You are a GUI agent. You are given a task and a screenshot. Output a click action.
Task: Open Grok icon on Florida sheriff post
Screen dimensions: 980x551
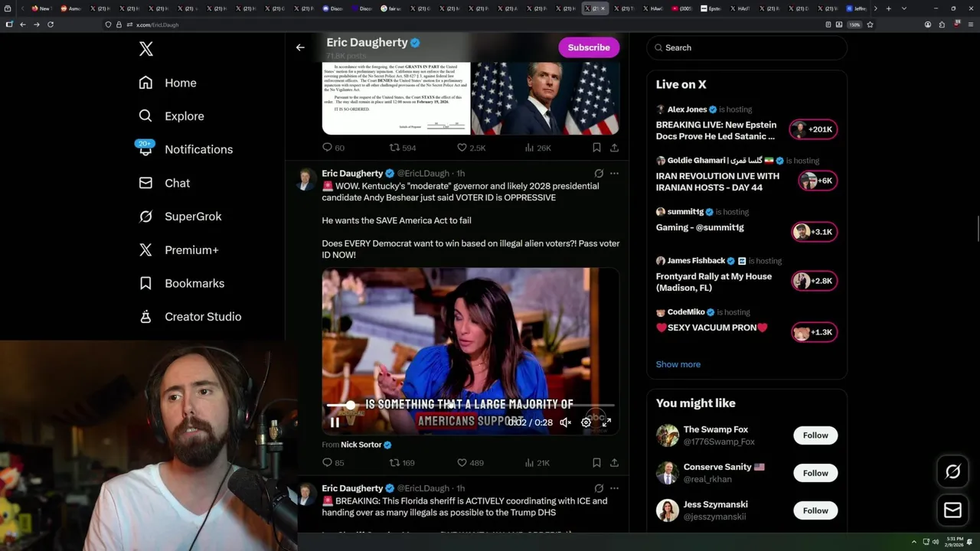click(599, 488)
